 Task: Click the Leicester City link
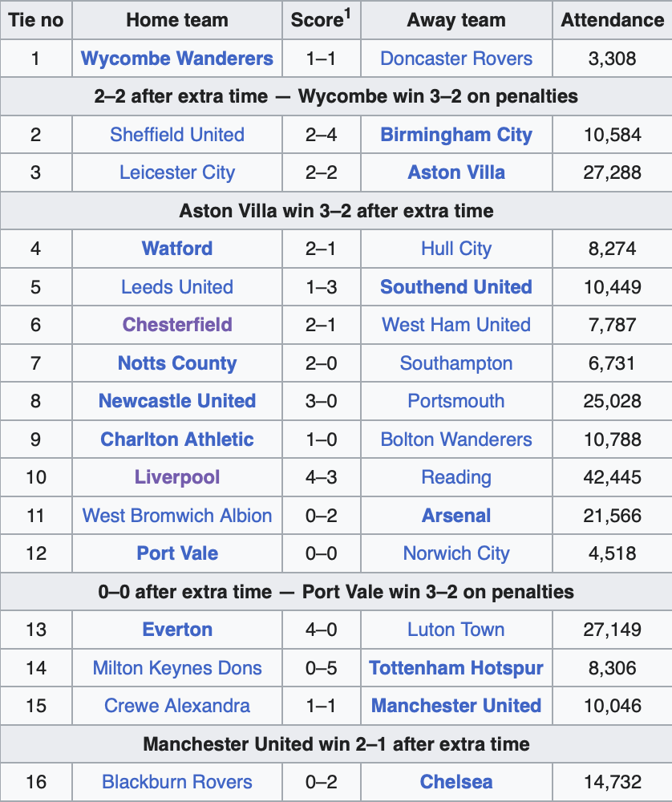pyautogui.click(x=177, y=172)
